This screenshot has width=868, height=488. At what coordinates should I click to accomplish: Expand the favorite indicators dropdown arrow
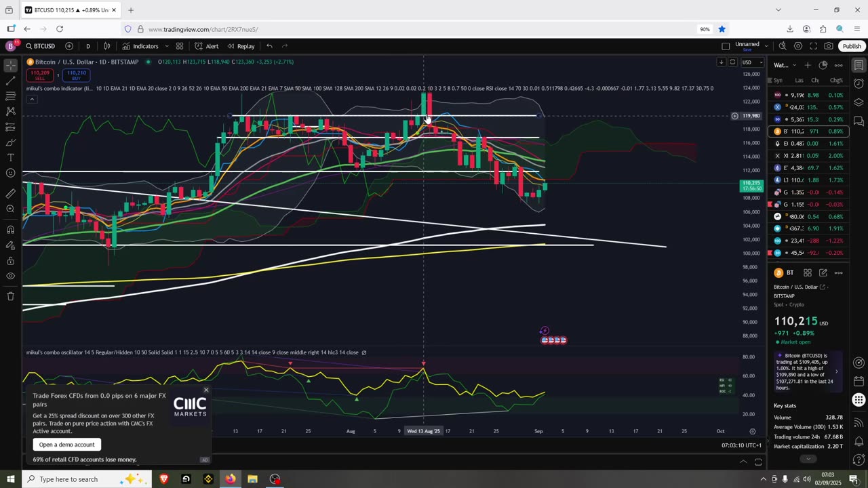coord(167,46)
